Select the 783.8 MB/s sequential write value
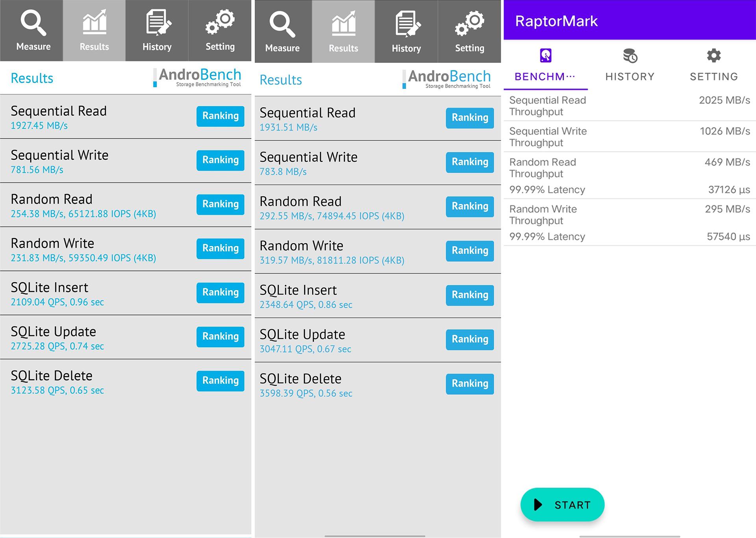Image resolution: width=756 pixels, height=538 pixels. pos(283,172)
